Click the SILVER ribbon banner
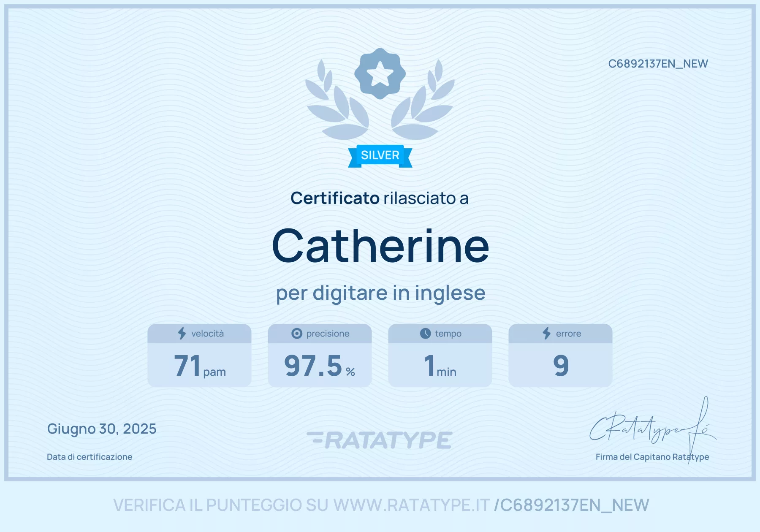The width and height of the screenshot is (760, 532). (380, 156)
